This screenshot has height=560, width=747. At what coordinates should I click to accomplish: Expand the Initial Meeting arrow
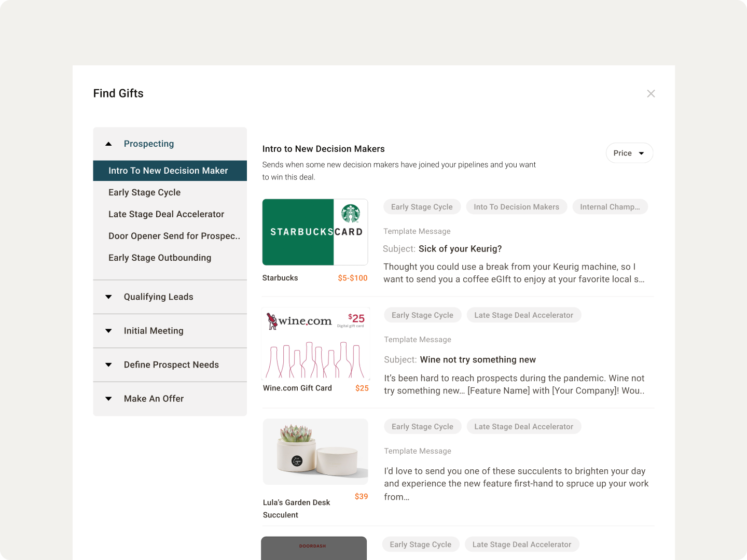[108, 331]
